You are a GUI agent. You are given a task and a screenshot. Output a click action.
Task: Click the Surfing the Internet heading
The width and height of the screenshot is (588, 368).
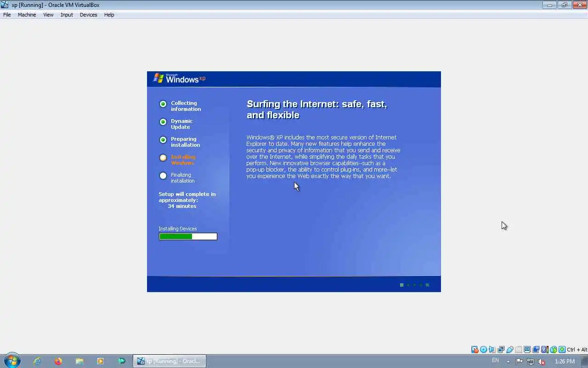coord(317,109)
